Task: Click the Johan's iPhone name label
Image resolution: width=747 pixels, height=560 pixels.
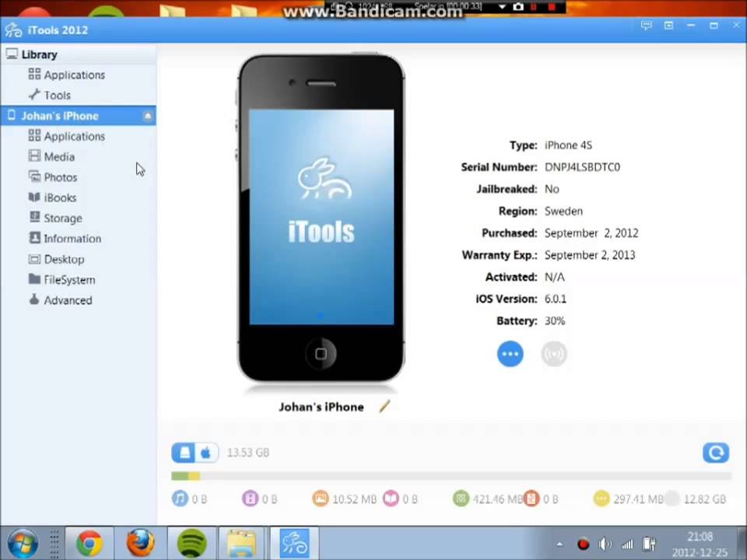Action: 321,407
